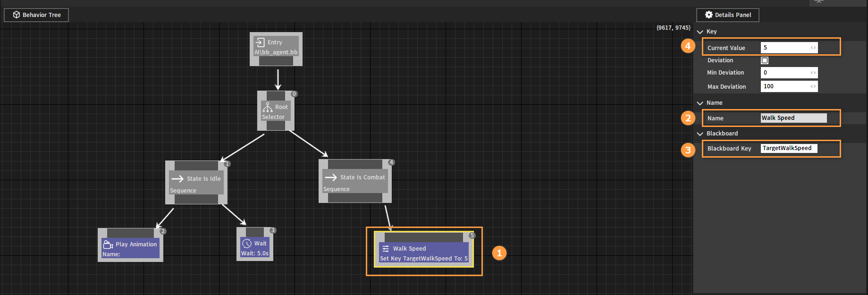
Task: Click the Name field containing Walk Speed
Action: (x=794, y=118)
